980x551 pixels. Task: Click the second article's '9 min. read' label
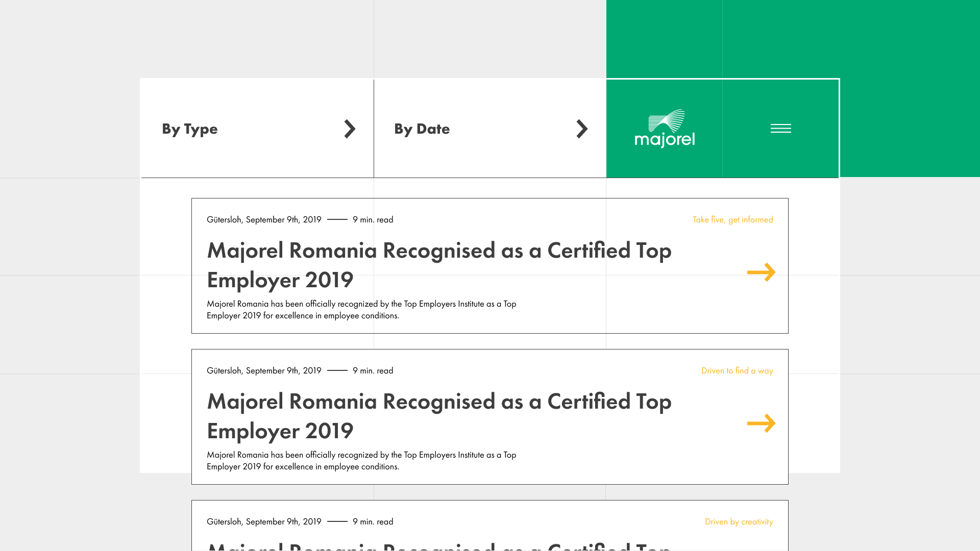tap(373, 371)
